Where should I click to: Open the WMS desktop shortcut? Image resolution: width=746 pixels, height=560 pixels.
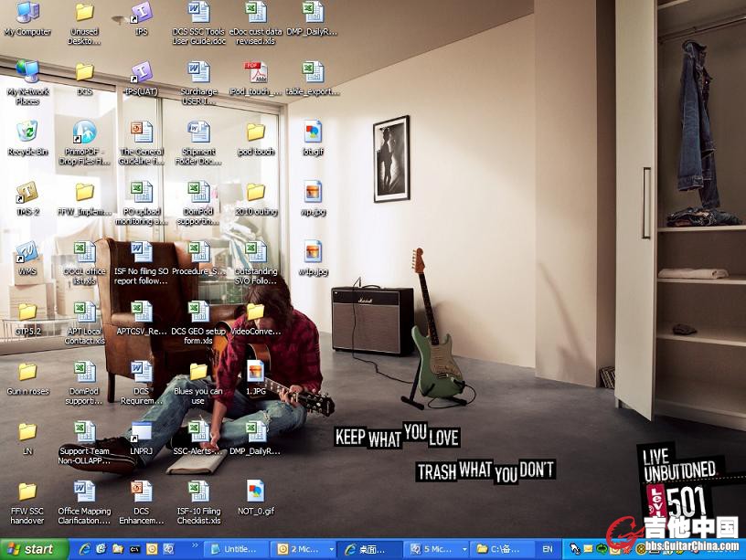coord(27,252)
